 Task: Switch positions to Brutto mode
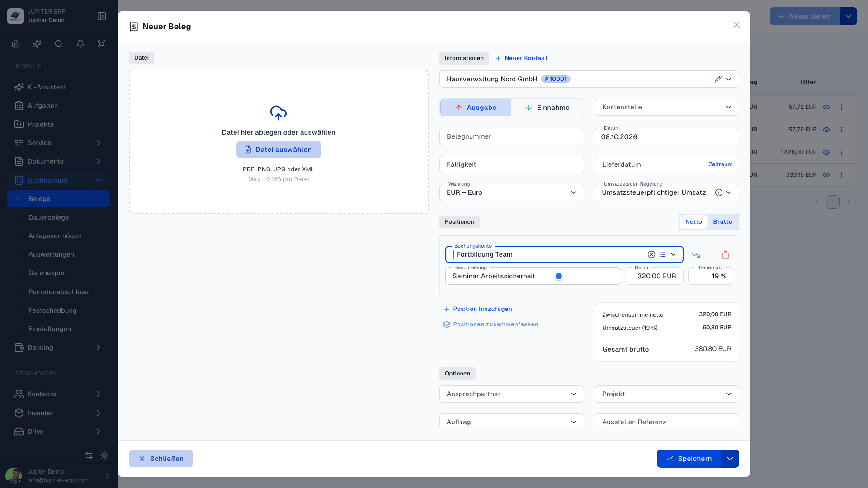[722, 222]
